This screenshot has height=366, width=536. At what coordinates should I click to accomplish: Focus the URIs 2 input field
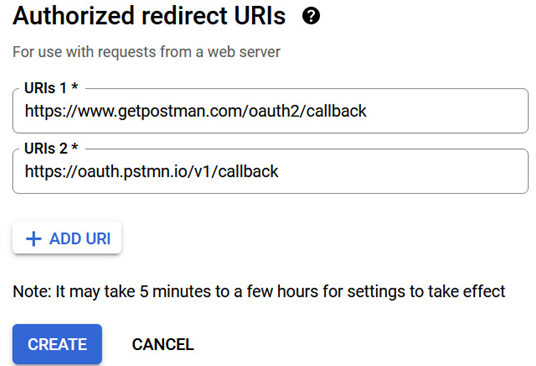click(x=270, y=171)
